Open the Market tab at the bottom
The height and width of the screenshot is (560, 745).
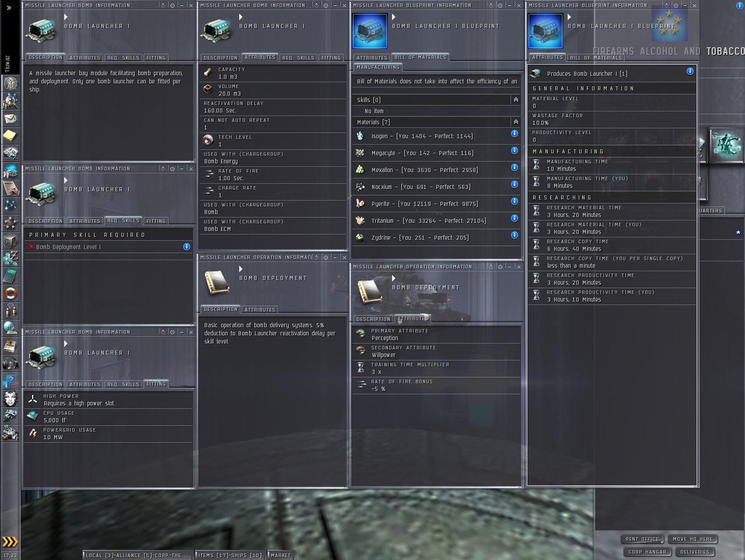click(x=281, y=555)
